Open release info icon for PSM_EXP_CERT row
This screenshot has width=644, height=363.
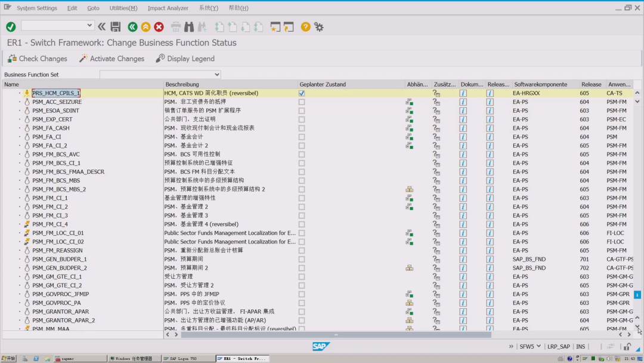(490, 119)
